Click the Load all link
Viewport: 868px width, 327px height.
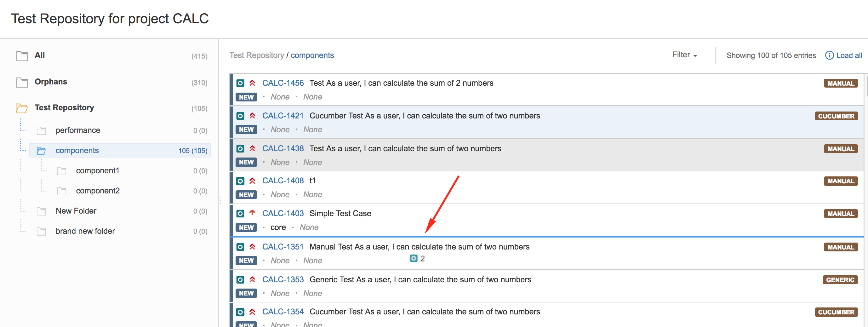coord(849,55)
